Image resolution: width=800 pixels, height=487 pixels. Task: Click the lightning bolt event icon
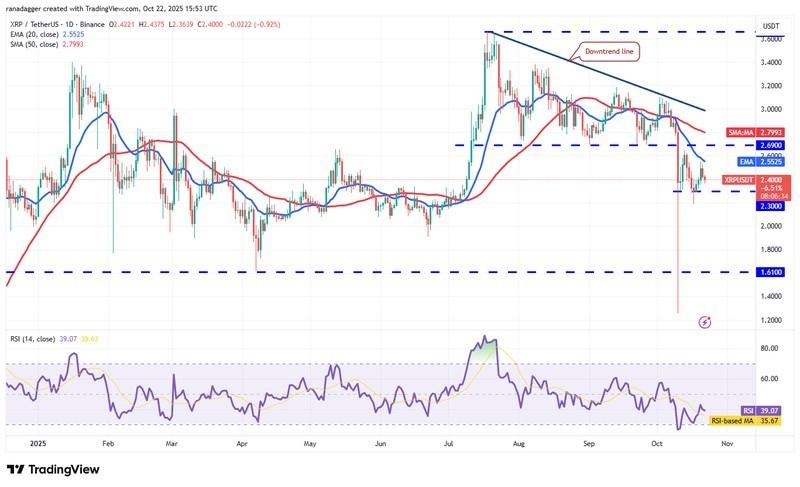(705, 322)
